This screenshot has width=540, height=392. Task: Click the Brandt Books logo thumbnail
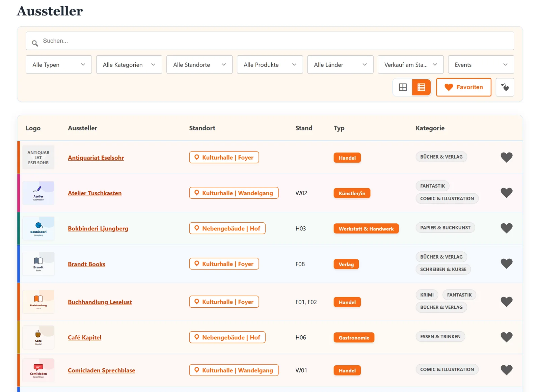pyautogui.click(x=38, y=264)
